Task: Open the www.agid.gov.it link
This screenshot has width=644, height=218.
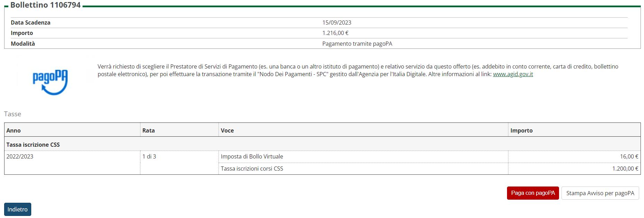Action: click(x=513, y=74)
